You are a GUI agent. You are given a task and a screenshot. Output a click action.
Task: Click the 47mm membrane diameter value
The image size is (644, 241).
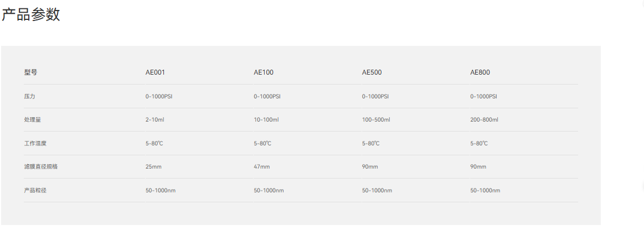(x=262, y=167)
